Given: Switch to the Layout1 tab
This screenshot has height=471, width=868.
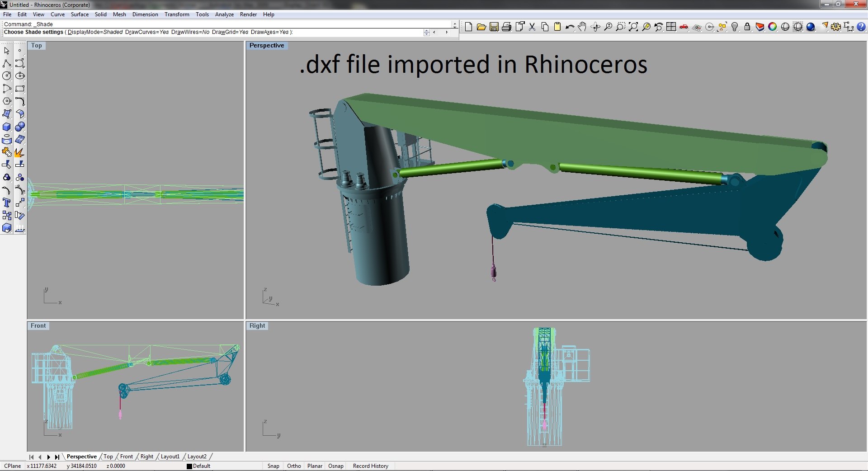Looking at the screenshot, I should pyautogui.click(x=170, y=457).
